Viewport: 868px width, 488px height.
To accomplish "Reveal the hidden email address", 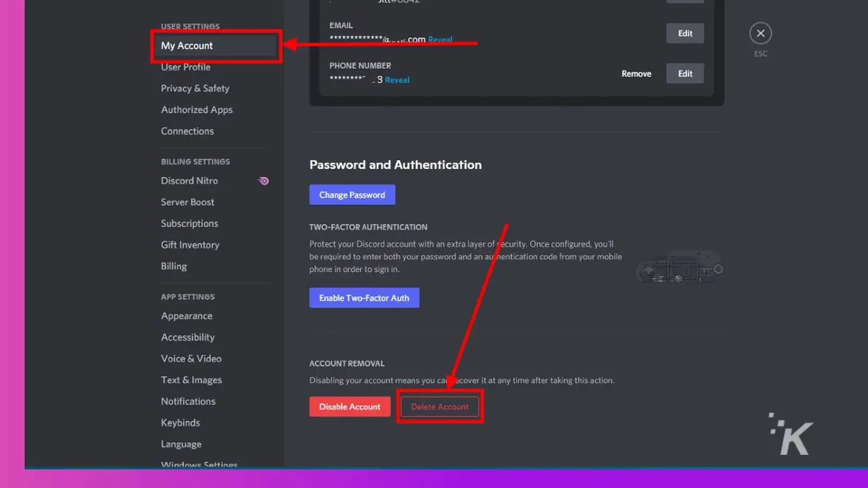I will [x=440, y=40].
